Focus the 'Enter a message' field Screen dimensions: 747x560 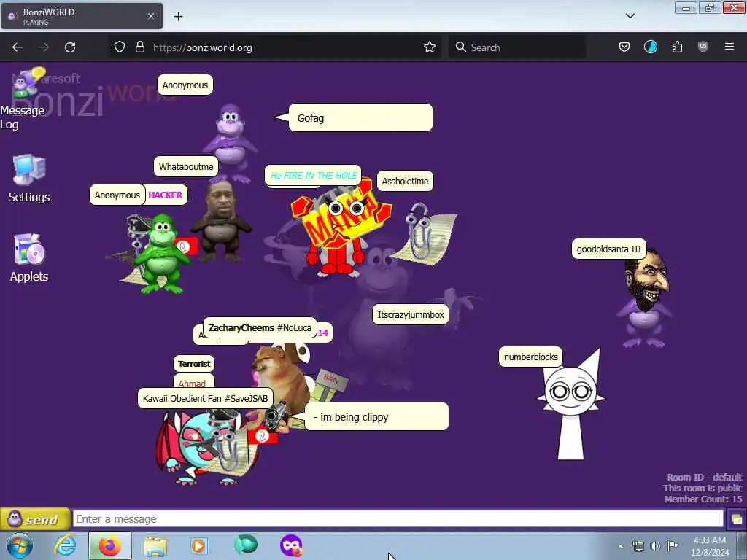(398, 519)
